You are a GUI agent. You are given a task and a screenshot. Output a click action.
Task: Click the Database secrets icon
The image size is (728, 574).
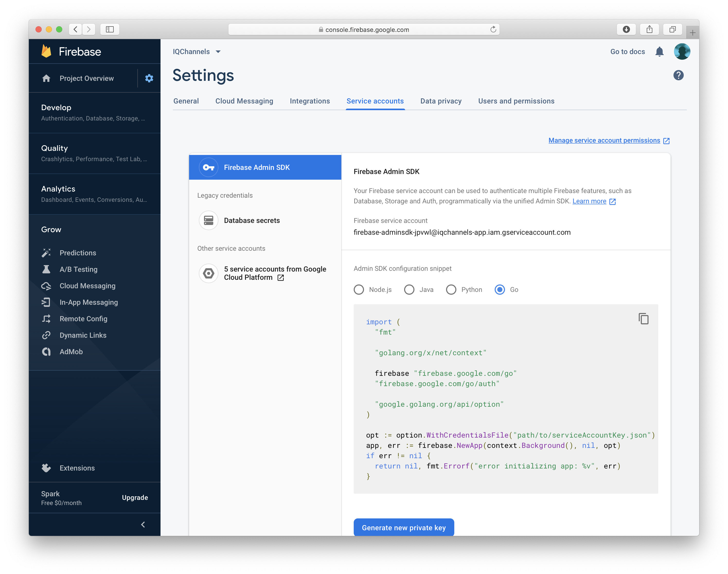pos(209,220)
